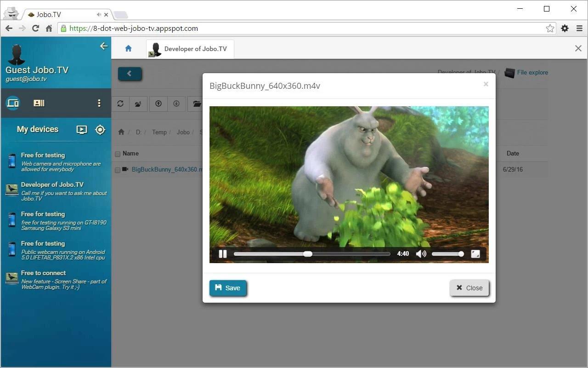
Task: Open the contacts card icon in sidebar
Action: 39,103
